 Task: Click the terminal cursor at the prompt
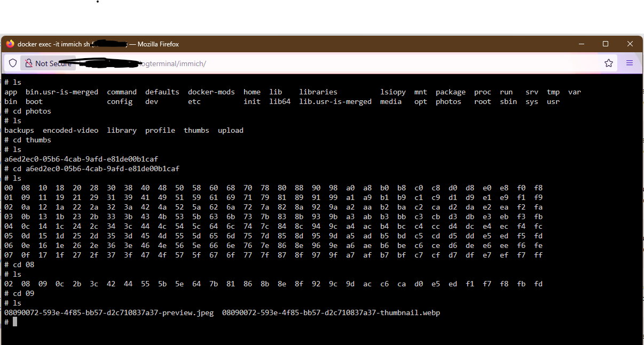point(15,322)
